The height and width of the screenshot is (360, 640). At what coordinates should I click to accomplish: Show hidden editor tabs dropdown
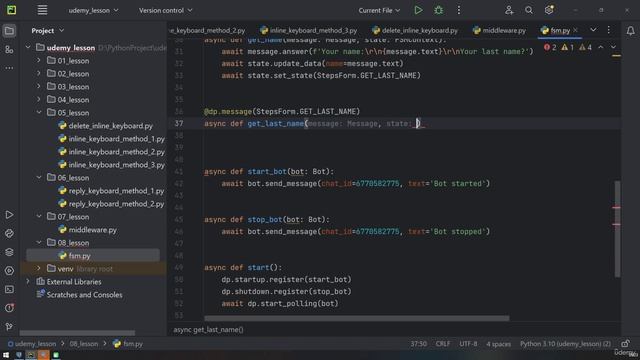tap(593, 30)
